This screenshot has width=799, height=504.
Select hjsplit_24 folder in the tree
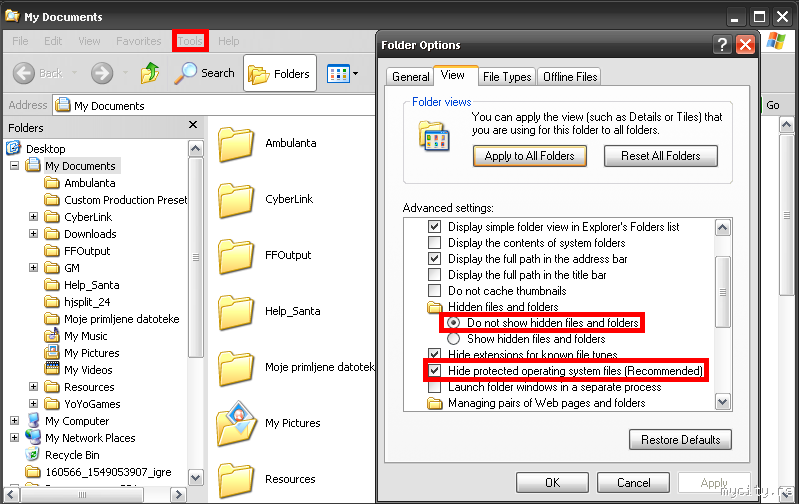tap(77, 302)
